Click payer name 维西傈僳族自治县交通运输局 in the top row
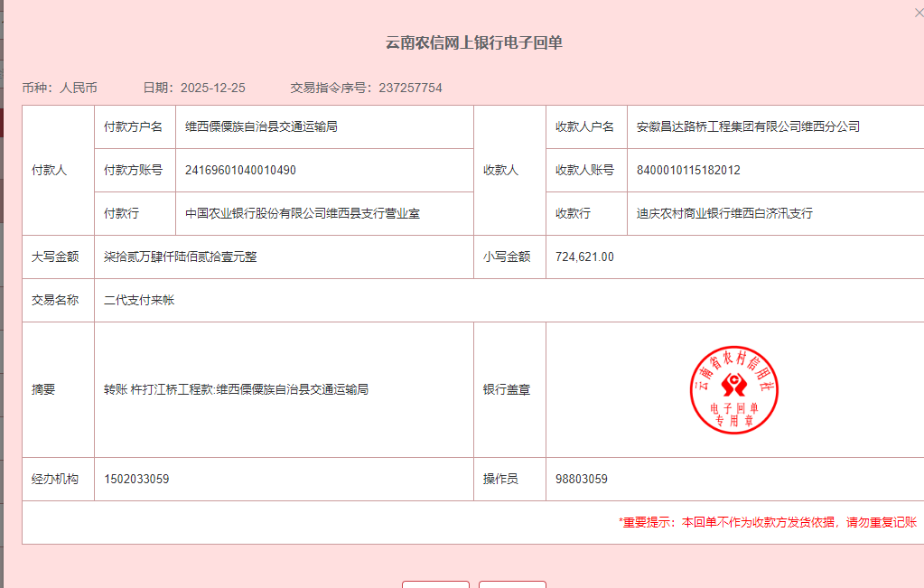This screenshot has width=924, height=588. coord(261,126)
